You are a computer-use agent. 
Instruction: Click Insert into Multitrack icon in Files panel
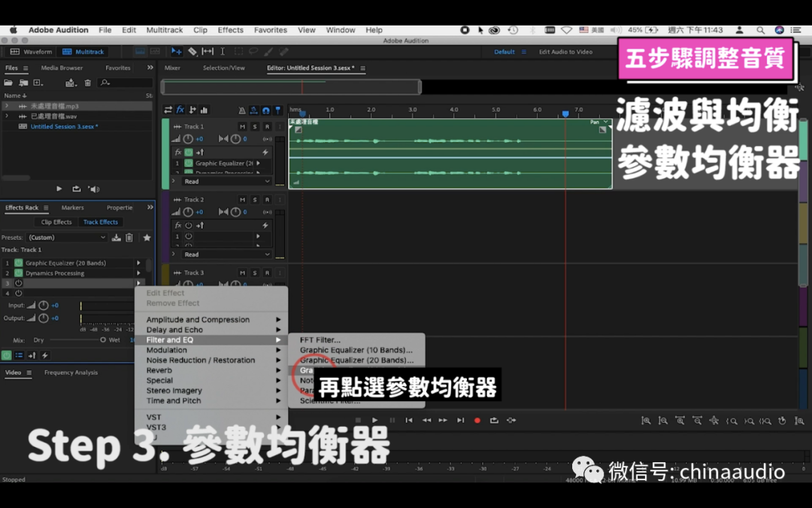tap(71, 83)
